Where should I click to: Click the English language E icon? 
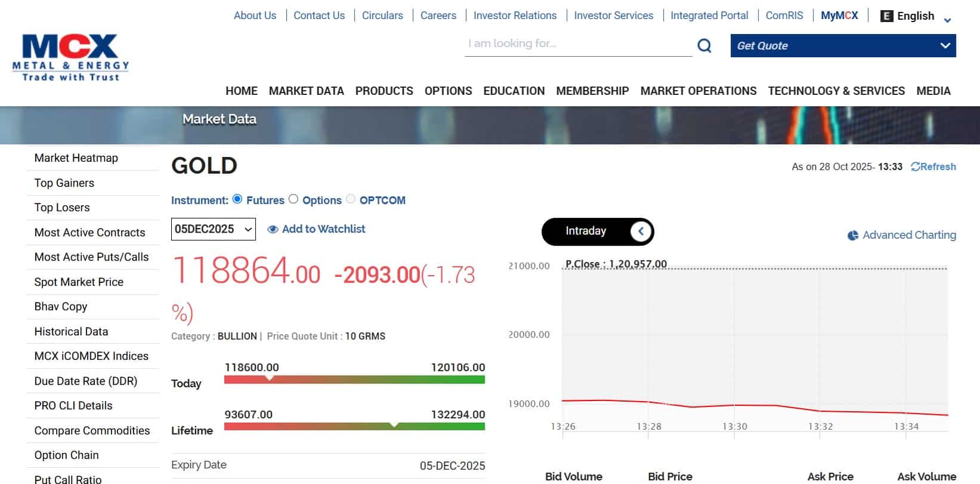[887, 16]
